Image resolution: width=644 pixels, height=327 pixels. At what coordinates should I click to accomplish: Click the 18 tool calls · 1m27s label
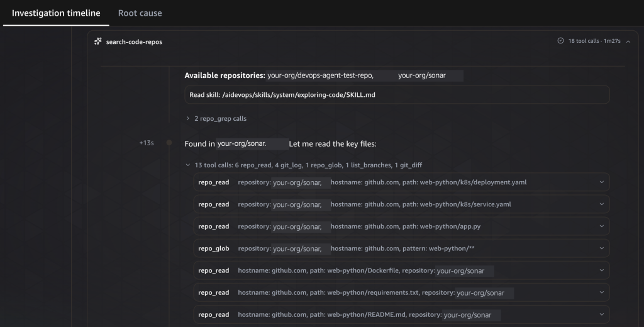(594, 41)
